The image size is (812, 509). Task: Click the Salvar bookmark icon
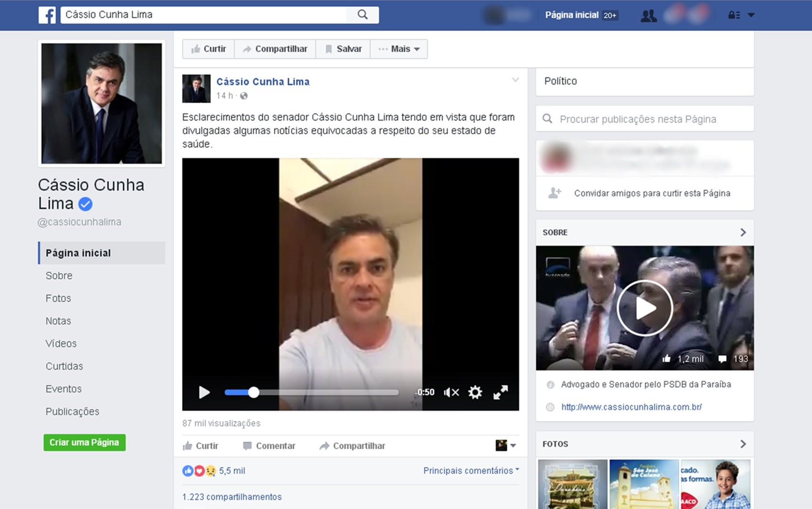[329, 48]
